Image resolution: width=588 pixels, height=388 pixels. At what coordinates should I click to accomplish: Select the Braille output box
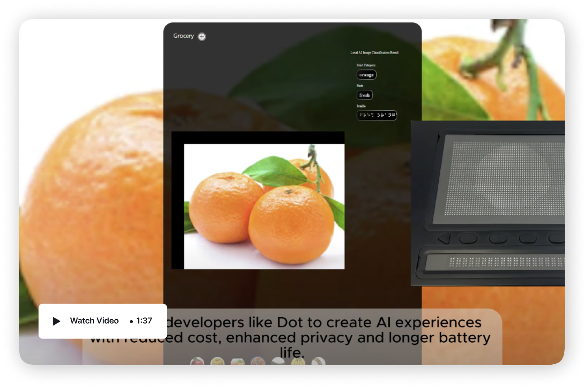click(377, 115)
